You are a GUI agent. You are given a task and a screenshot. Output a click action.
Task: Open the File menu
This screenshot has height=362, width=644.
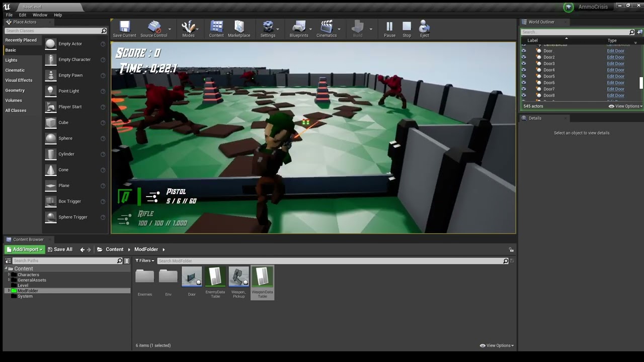pyautogui.click(x=9, y=15)
